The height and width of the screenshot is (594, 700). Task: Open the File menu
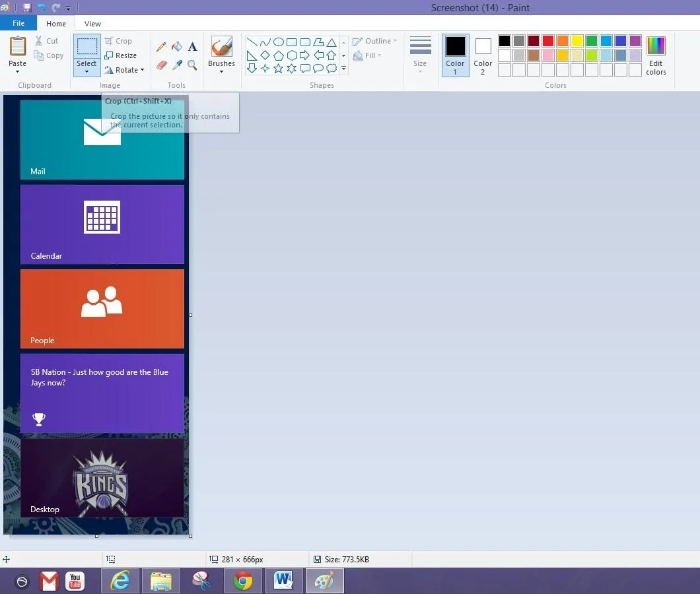pos(18,23)
